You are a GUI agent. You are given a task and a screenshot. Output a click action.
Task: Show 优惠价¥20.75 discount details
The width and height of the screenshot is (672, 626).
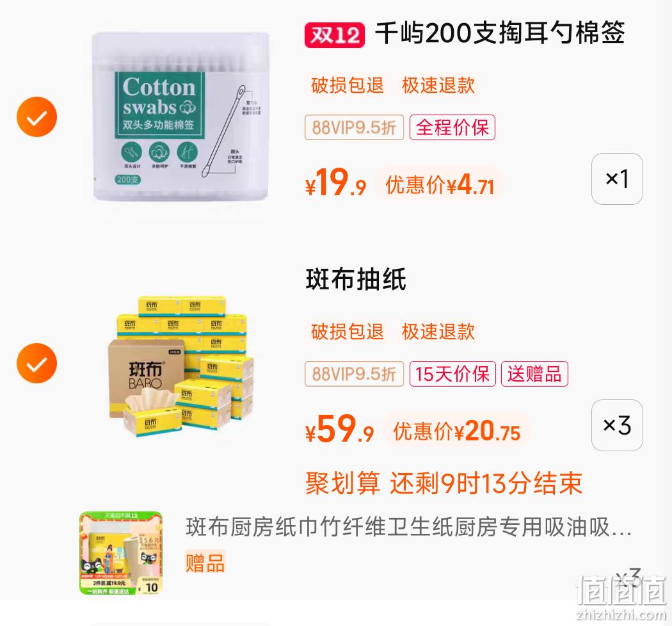pos(456,431)
